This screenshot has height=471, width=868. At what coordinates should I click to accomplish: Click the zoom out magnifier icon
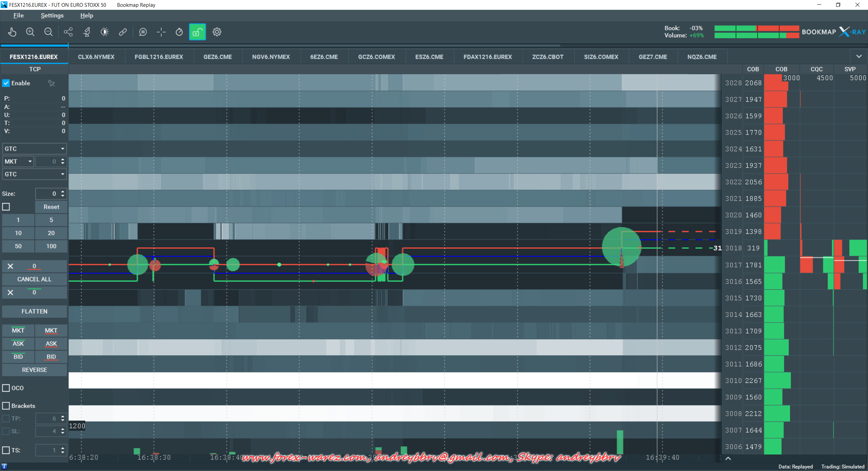click(48, 32)
